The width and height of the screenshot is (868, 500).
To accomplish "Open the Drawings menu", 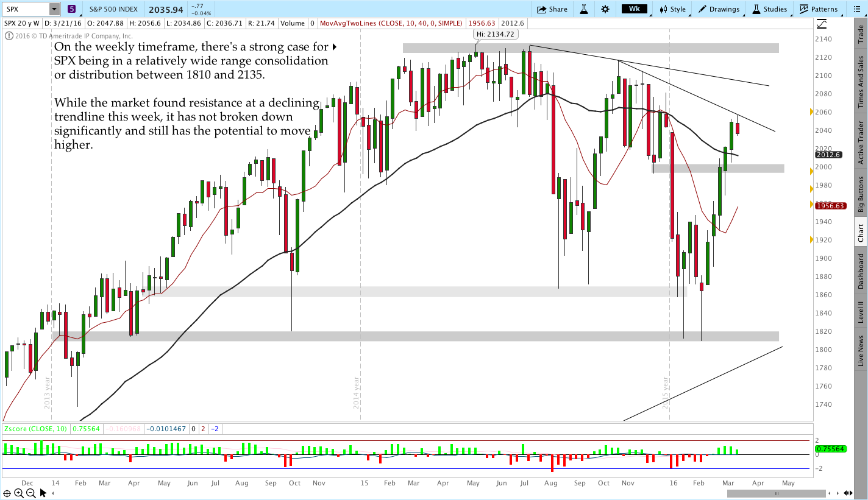I will click(719, 9).
